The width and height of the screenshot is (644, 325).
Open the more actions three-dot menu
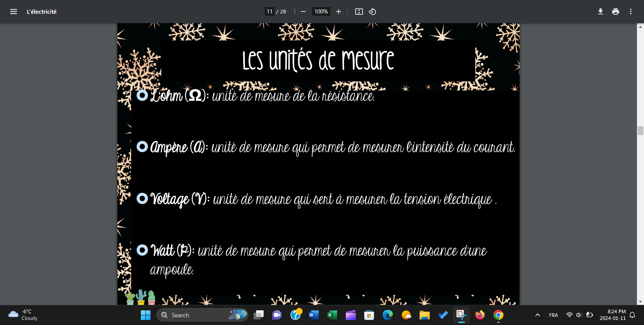[x=631, y=12]
